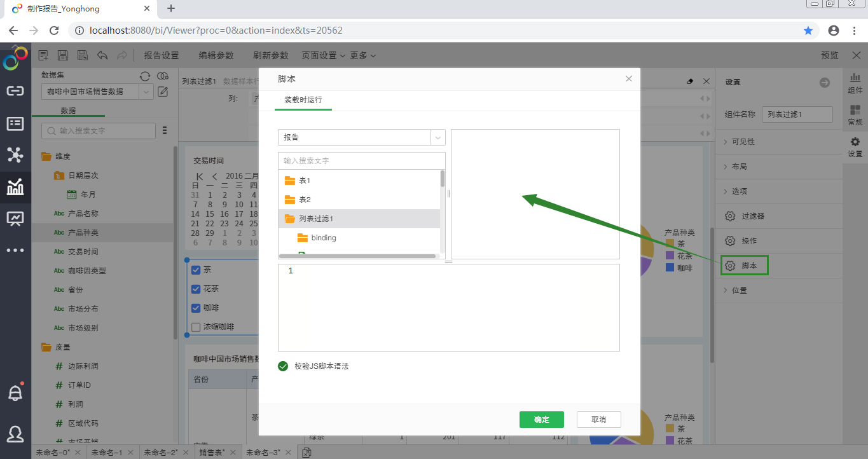Click the chart dashboard icon in left sidebar

click(x=15, y=186)
